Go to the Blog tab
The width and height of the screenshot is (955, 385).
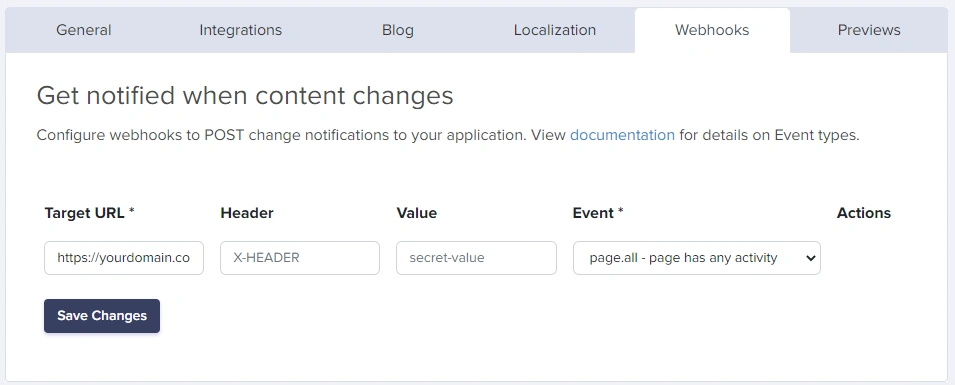[x=398, y=30]
